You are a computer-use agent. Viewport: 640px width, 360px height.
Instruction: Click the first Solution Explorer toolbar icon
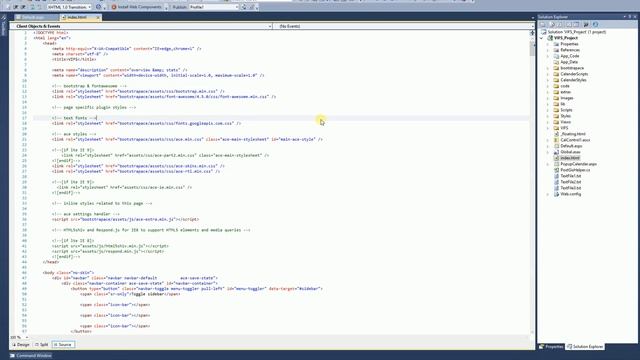coord(543,24)
